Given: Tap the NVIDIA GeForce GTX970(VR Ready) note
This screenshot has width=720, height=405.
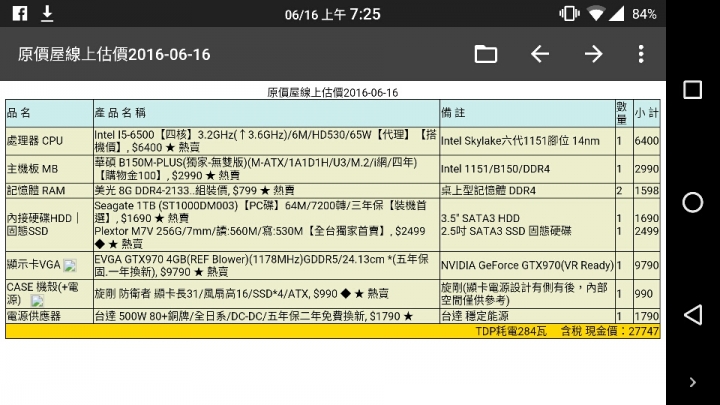Looking at the screenshot, I should pyautogui.click(x=527, y=265).
